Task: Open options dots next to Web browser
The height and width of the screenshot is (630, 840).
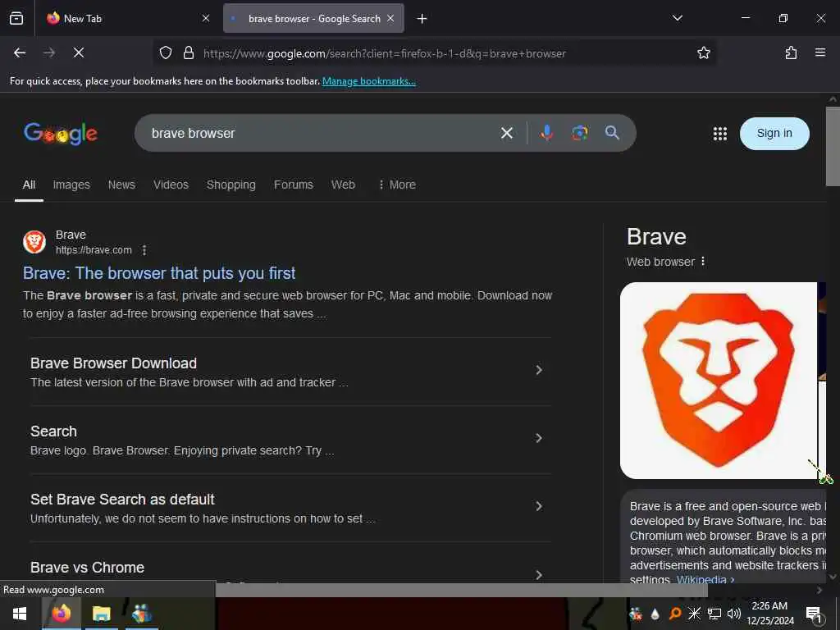Action: [x=703, y=262]
